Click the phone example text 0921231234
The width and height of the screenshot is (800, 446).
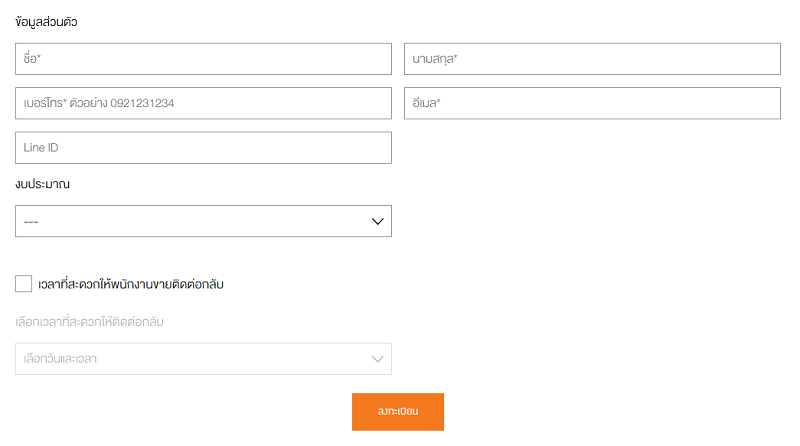(x=142, y=103)
